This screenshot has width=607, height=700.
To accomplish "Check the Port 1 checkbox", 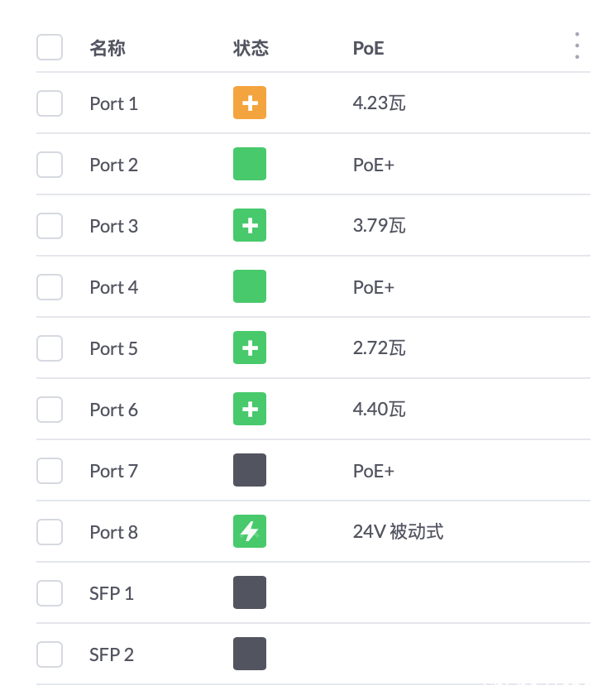I will click(50, 103).
